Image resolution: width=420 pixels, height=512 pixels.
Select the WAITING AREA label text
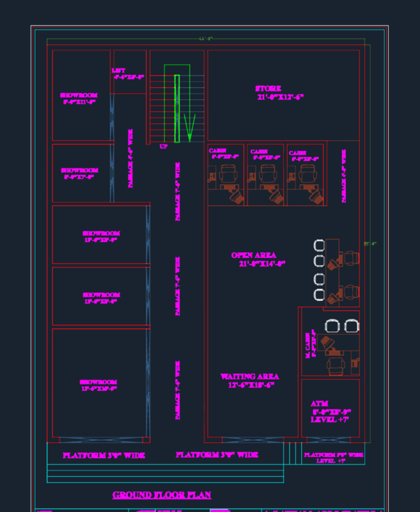click(250, 376)
